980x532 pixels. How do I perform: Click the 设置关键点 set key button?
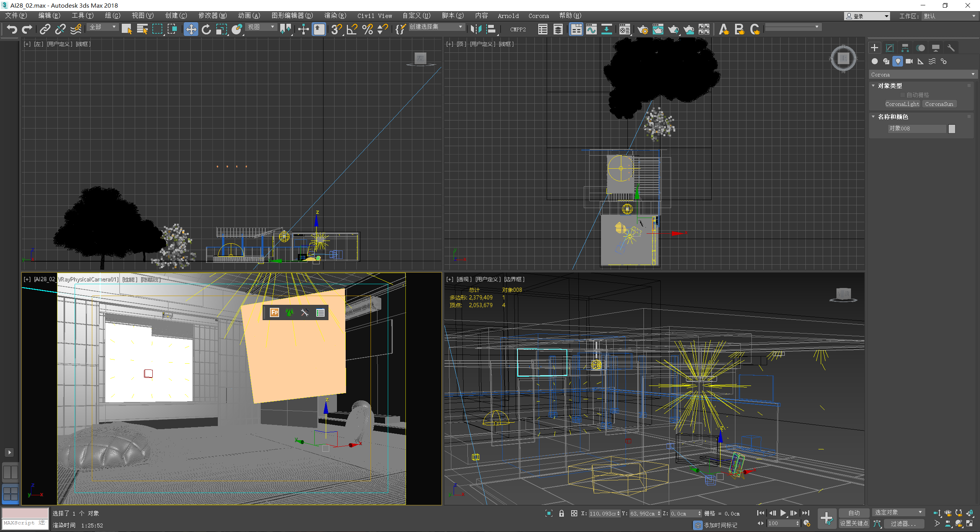[854, 523]
